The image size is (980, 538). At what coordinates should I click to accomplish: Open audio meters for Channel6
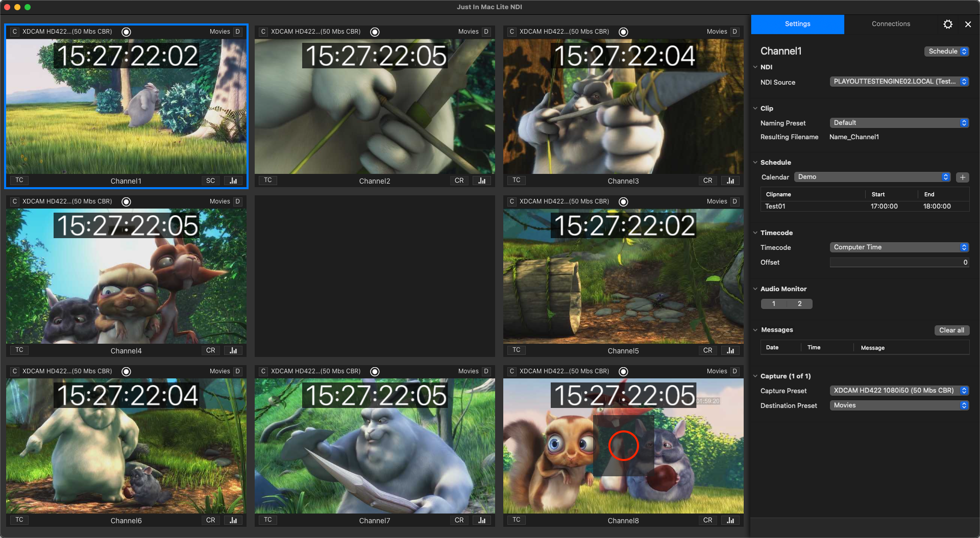(x=233, y=520)
